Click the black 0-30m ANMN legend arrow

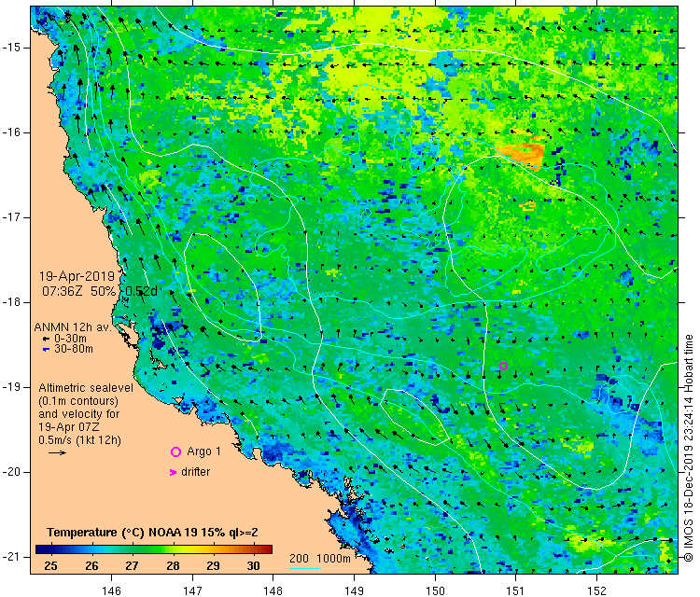coord(46,340)
